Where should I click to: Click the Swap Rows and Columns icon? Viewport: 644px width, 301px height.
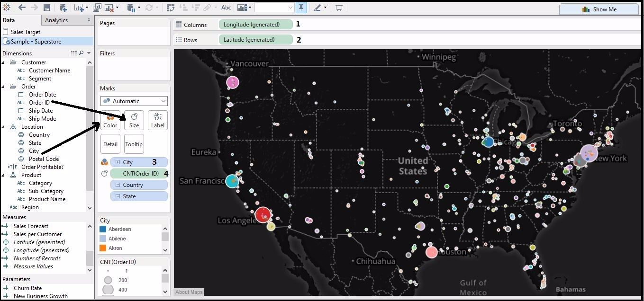pos(171,8)
